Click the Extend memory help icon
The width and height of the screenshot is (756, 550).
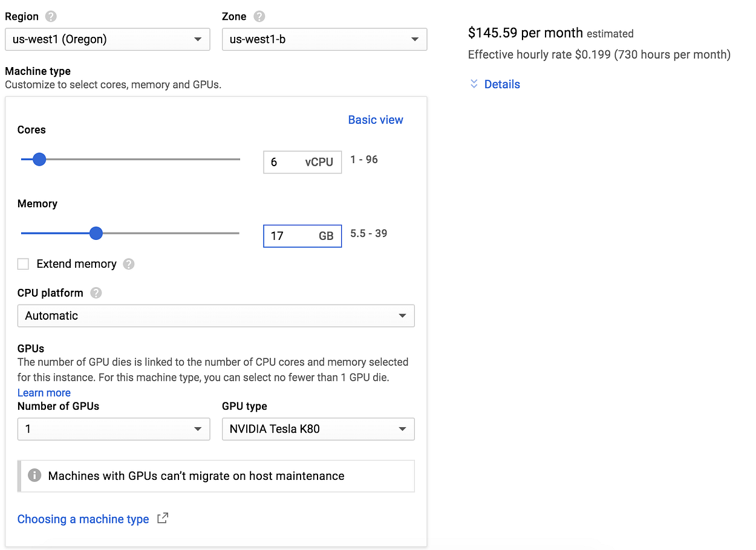(x=128, y=264)
